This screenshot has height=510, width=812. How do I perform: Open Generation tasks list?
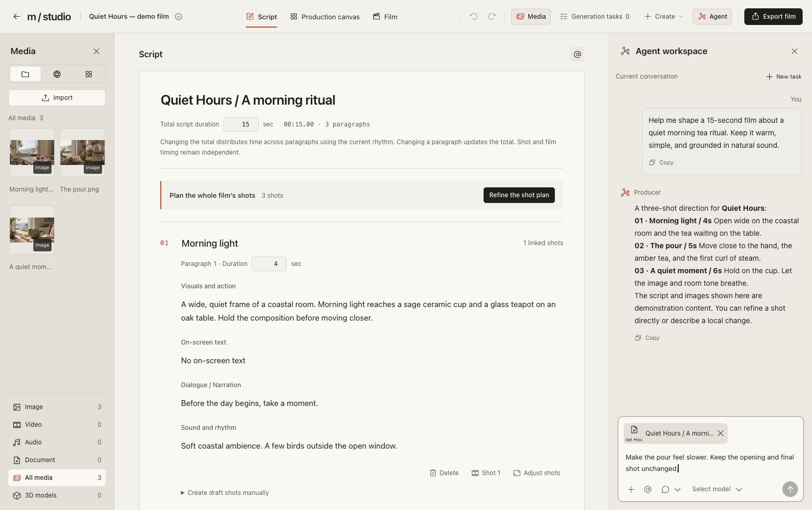[594, 17]
